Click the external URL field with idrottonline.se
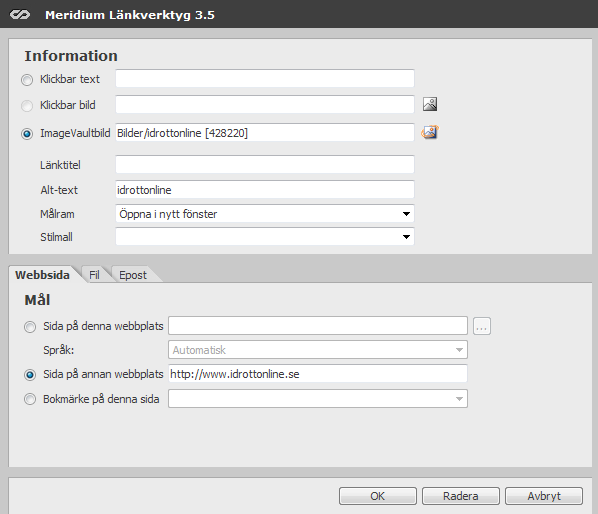This screenshot has width=598, height=514. click(x=318, y=374)
